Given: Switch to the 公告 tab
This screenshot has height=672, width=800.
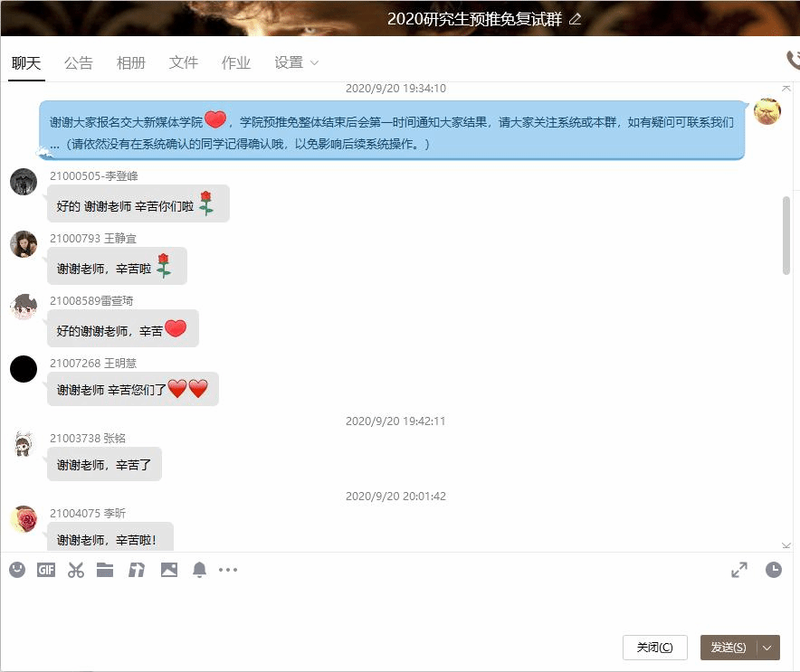Looking at the screenshot, I should (79, 62).
